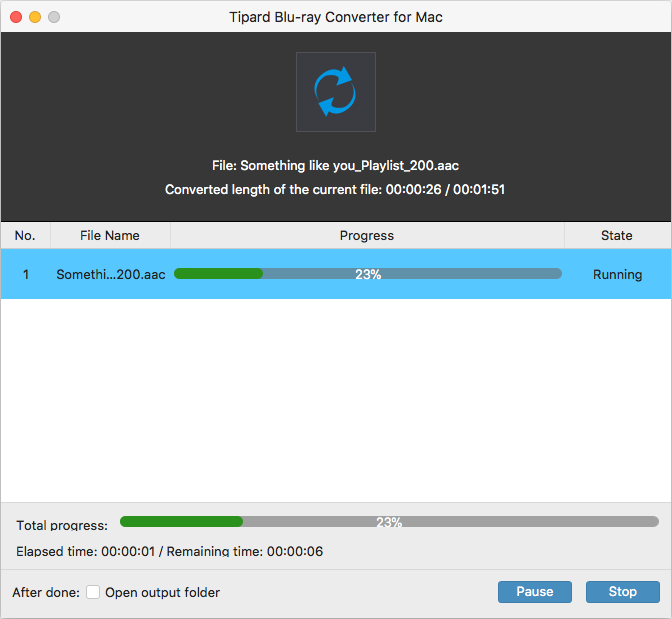Click the Converted length of current file text
Image resolution: width=672 pixels, height=619 pixels.
point(335,189)
